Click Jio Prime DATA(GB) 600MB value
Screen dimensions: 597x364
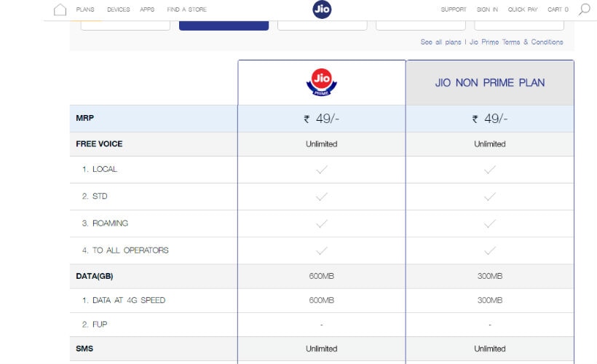click(322, 276)
